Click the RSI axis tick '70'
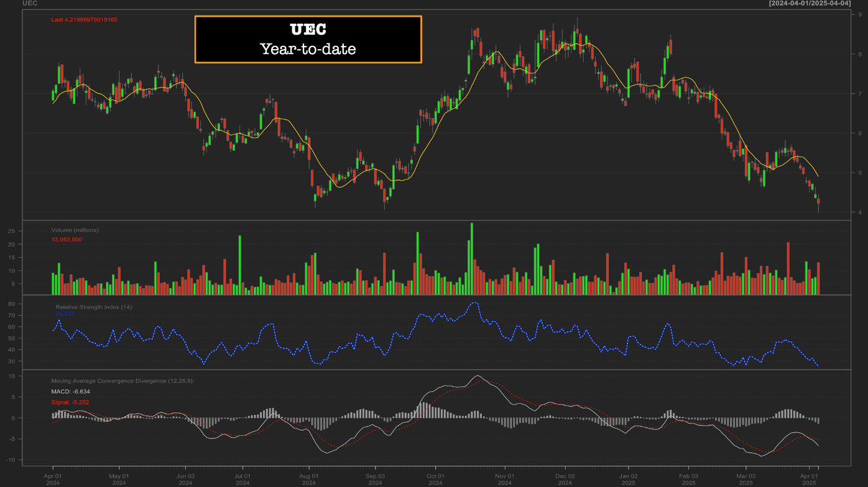 point(11,316)
